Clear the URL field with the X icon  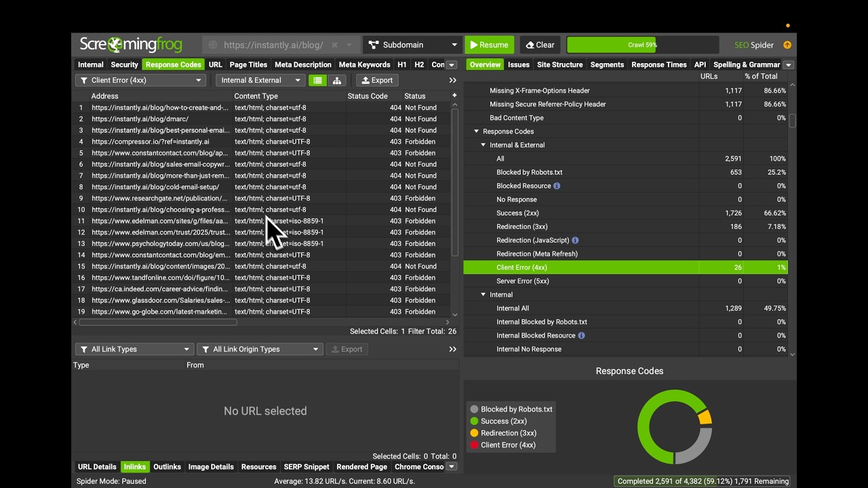pyautogui.click(x=334, y=45)
